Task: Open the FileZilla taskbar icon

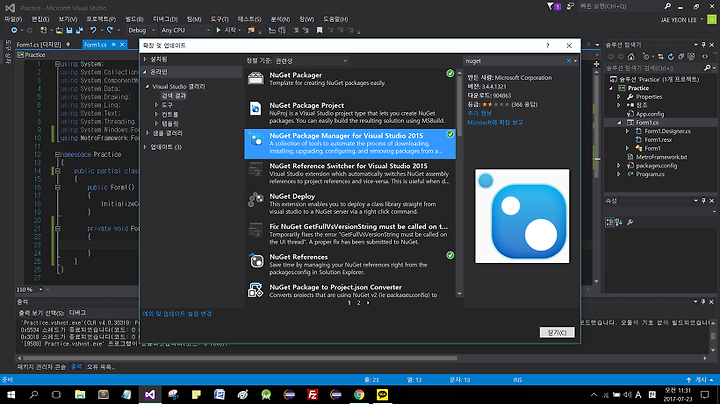Action: [x=313, y=394]
